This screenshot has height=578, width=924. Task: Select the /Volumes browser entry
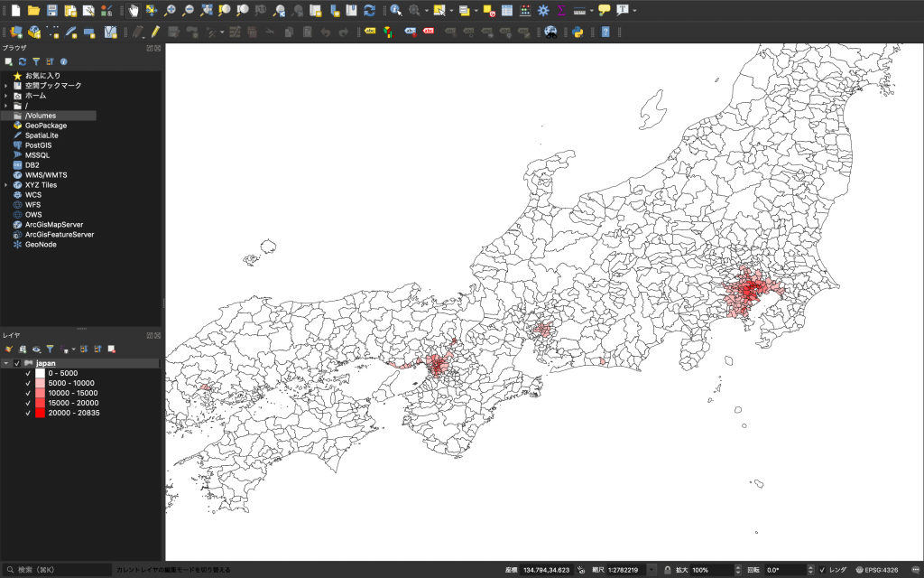click(x=49, y=116)
